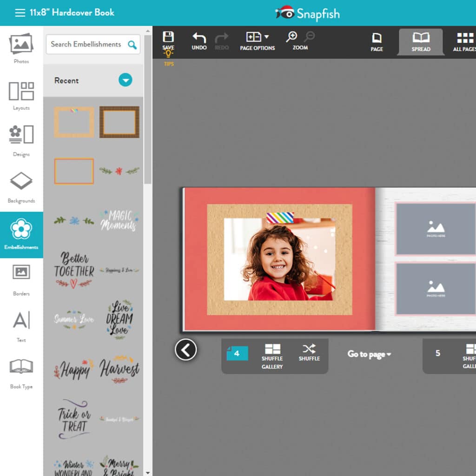Open the Page Options dropdown
The height and width of the screenshot is (476, 476).
[x=257, y=41]
